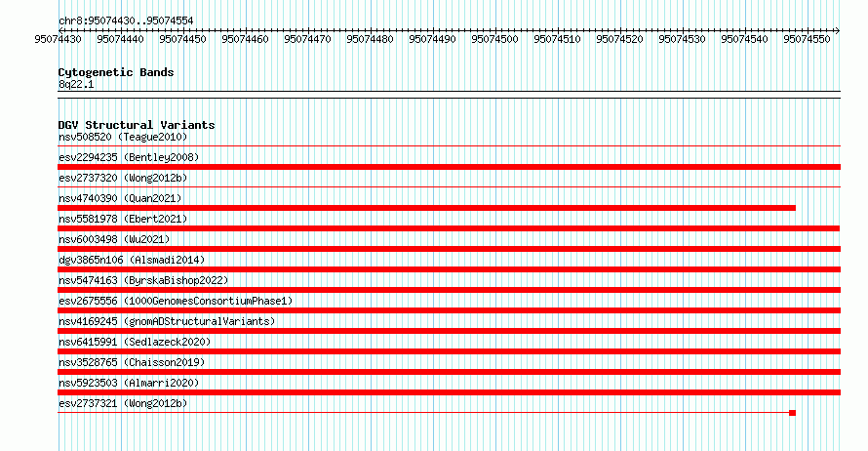Image resolution: width=868 pixels, height=451 pixels.
Task: Open variant nsv508520 (Teague2010)
Action: (x=123, y=137)
